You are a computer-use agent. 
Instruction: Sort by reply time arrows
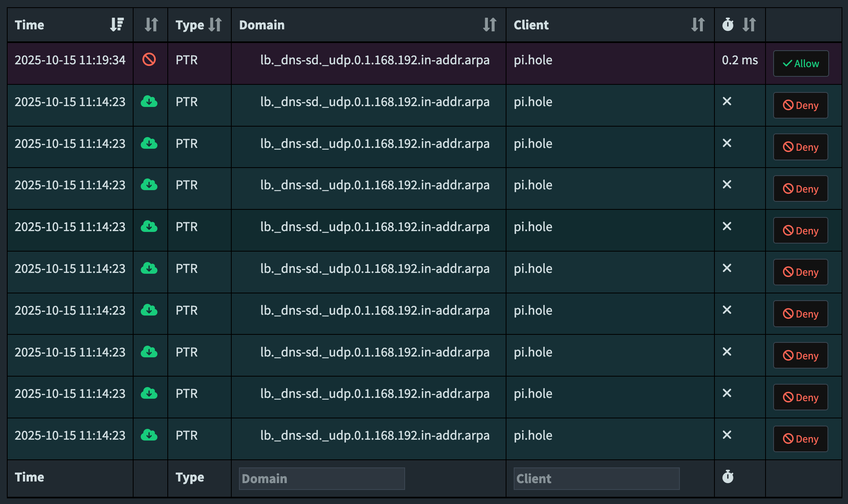(x=749, y=25)
